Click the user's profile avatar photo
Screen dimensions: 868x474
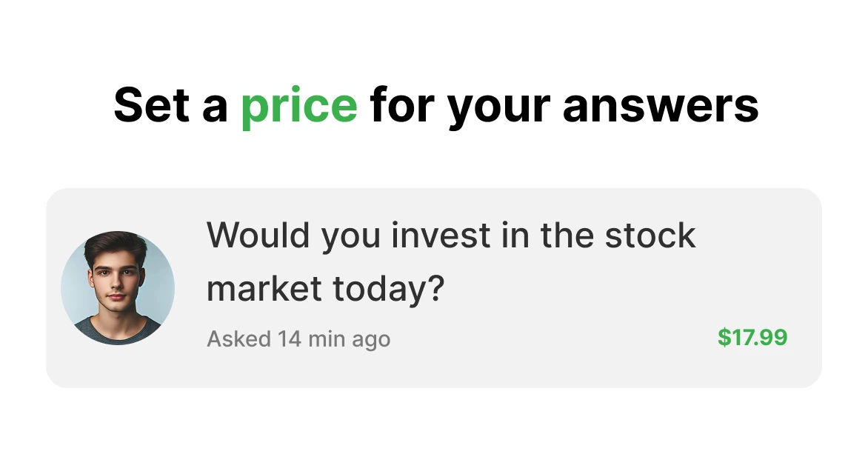pos(118,288)
